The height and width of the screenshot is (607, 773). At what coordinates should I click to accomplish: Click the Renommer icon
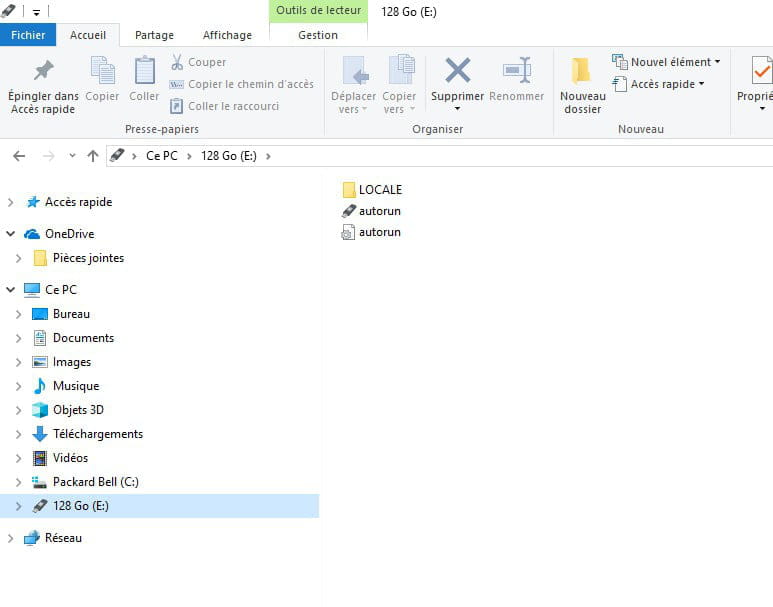coord(517,70)
